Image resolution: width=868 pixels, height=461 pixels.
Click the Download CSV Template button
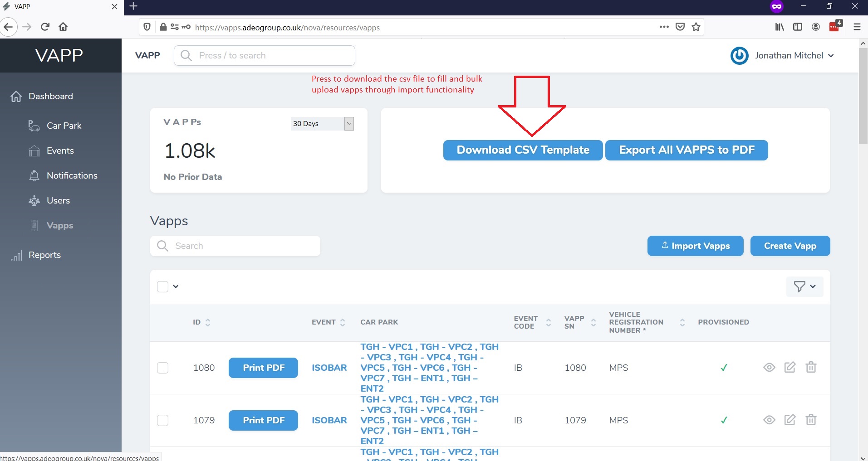tap(523, 150)
